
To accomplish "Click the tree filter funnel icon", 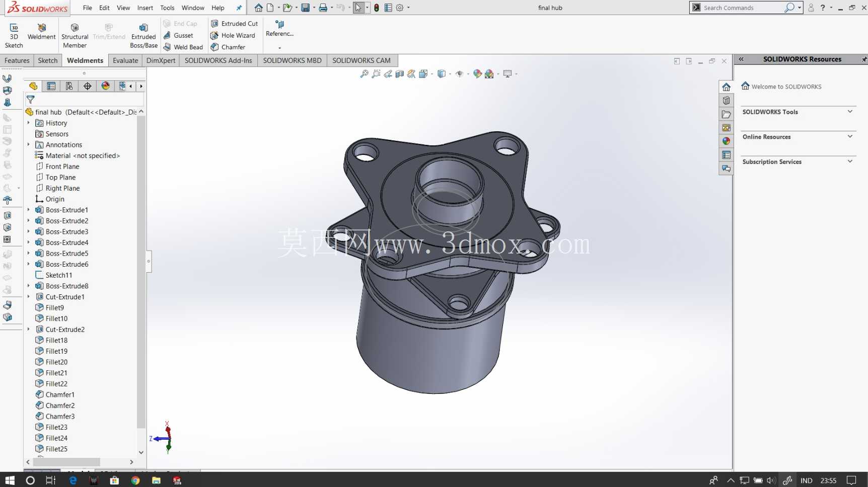I will [x=31, y=100].
